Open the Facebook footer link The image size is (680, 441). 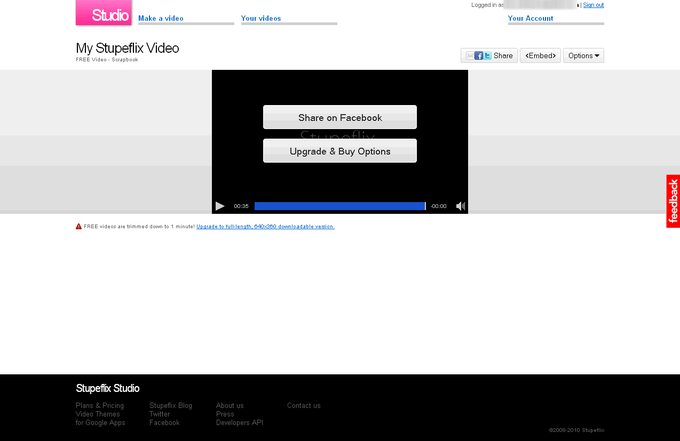pos(164,422)
